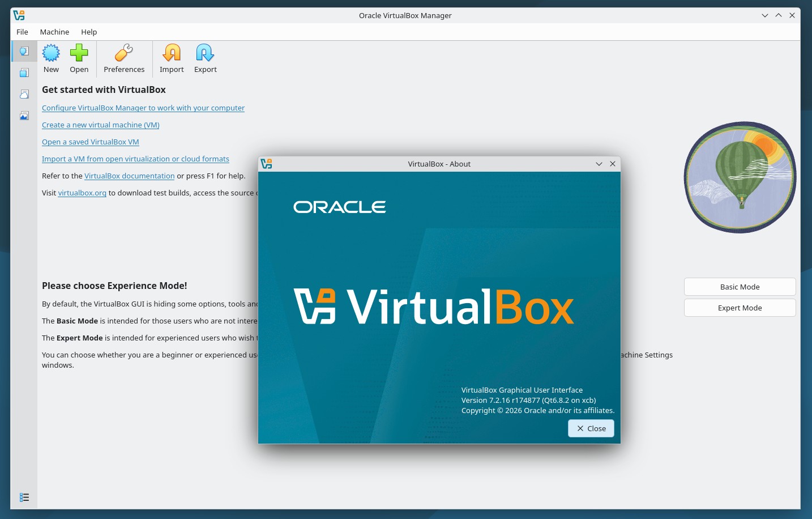The width and height of the screenshot is (812, 519).
Task: Click the "Please choose Experience Mode!" heading
Action: [114, 286]
